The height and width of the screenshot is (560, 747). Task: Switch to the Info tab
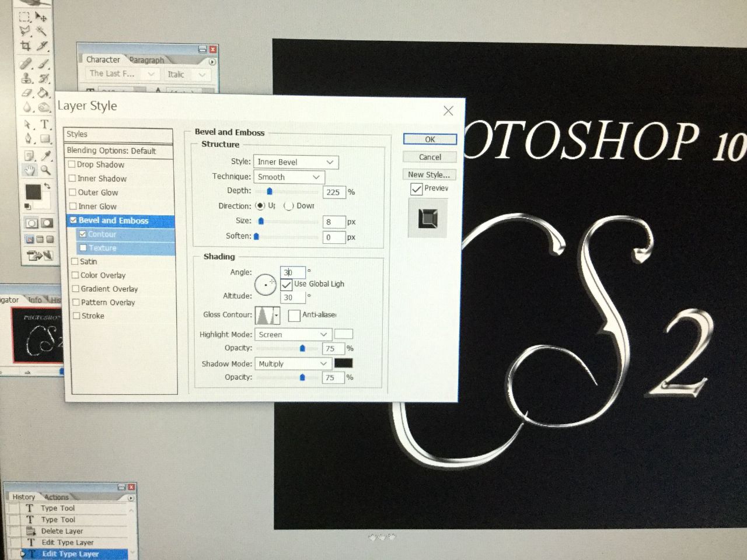click(35, 300)
